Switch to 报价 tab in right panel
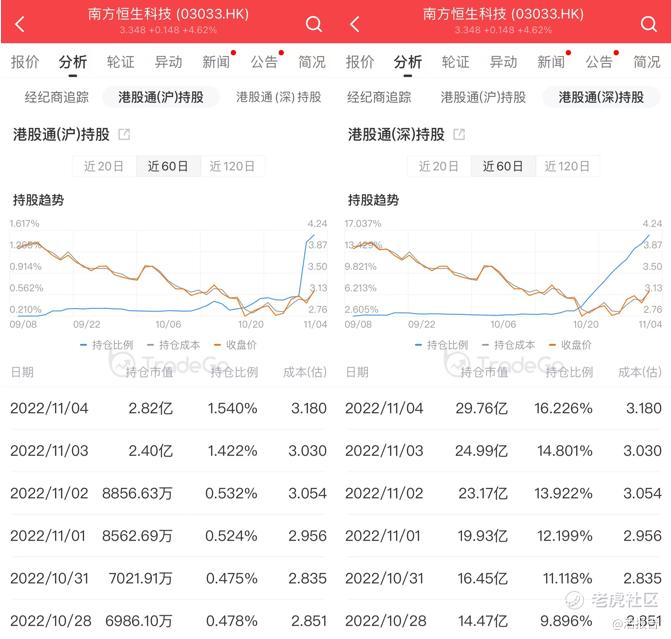The height and width of the screenshot is (639, 671). coord(360,62)
